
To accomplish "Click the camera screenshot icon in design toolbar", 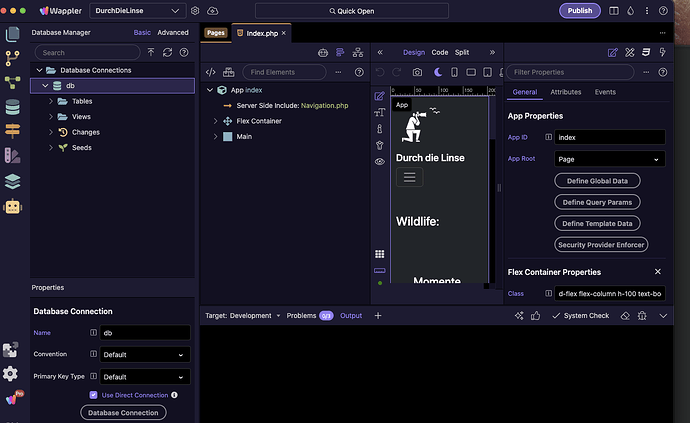I will (417, 72).
